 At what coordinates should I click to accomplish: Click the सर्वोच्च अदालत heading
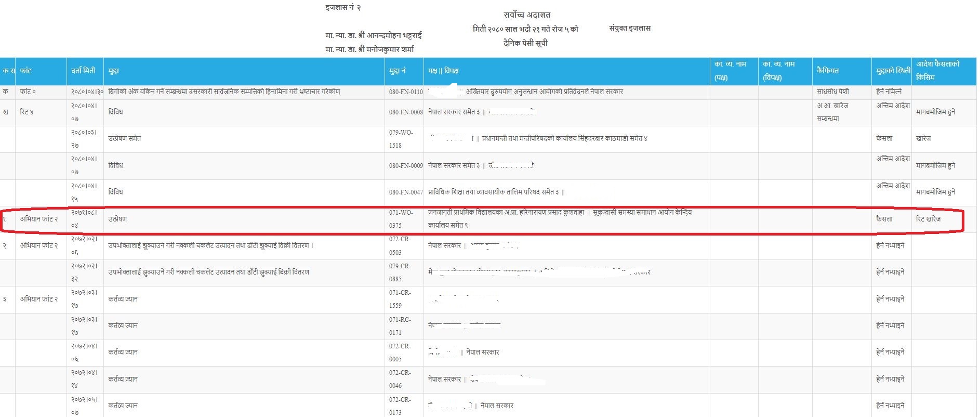click(526, 15)
